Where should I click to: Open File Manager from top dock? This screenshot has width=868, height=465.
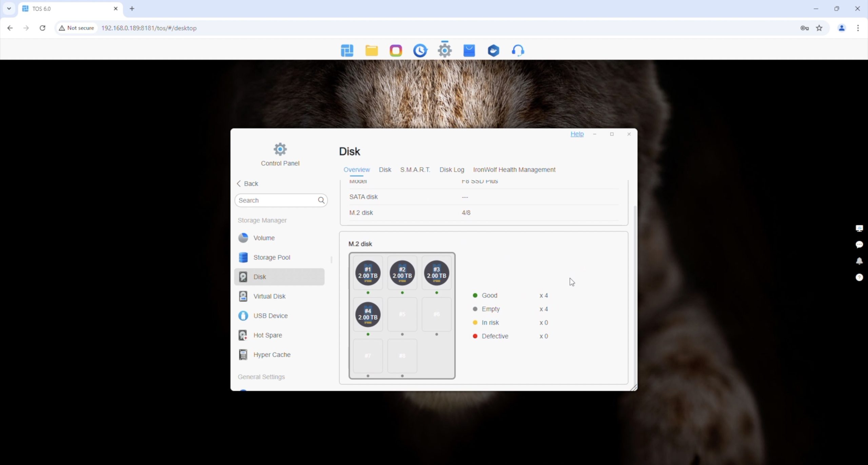(x=371, y=51)
